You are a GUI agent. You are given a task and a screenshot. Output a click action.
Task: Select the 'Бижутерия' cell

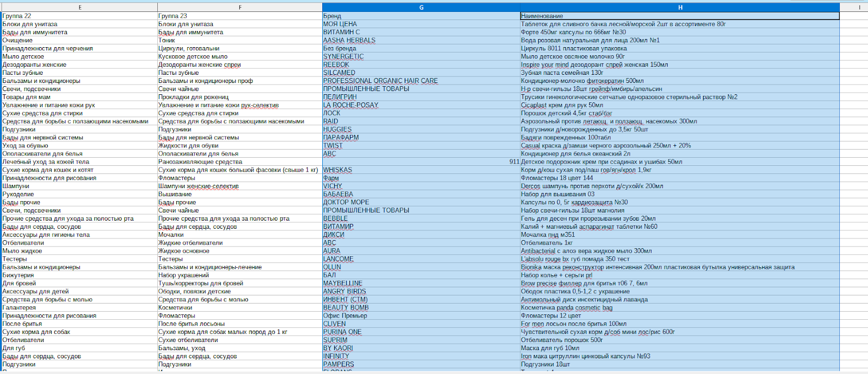[x=80, y=275]
